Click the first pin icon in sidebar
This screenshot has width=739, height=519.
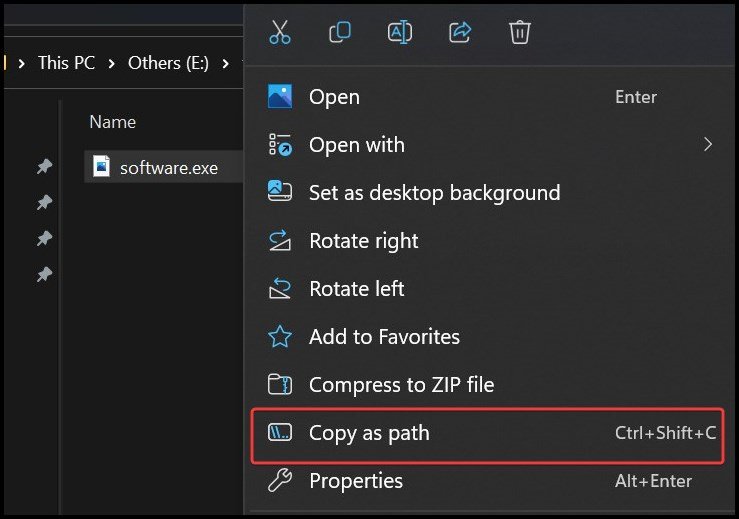pyautogui.click(x=44, y=167)
